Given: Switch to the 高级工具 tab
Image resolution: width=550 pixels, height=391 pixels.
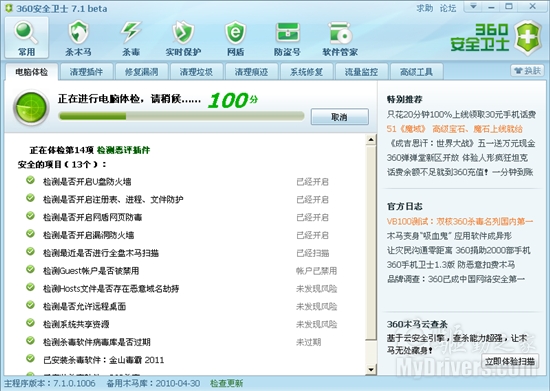Looking at the screenshot, I should click(416, 72).
